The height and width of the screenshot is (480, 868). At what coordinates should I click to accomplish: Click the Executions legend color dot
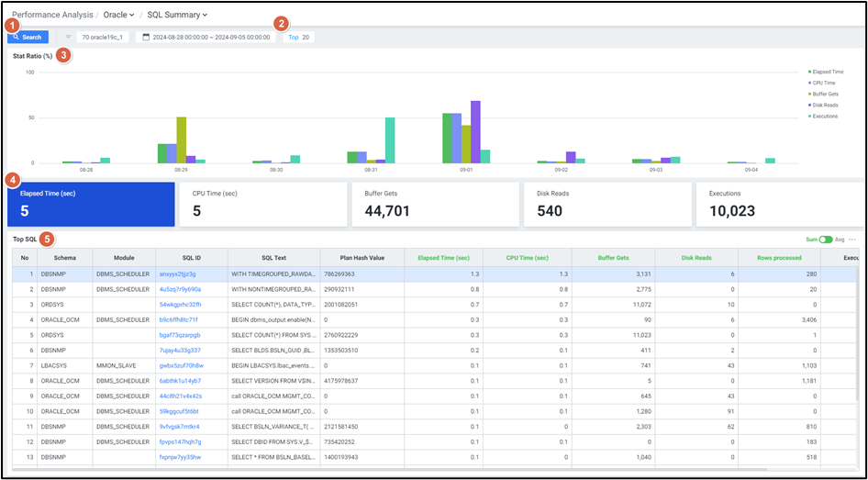[x=809, y=117]
